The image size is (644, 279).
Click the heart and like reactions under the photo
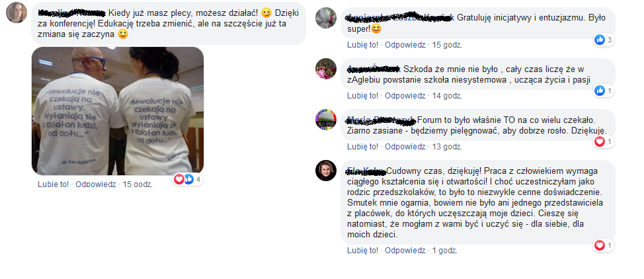(188, 179)
